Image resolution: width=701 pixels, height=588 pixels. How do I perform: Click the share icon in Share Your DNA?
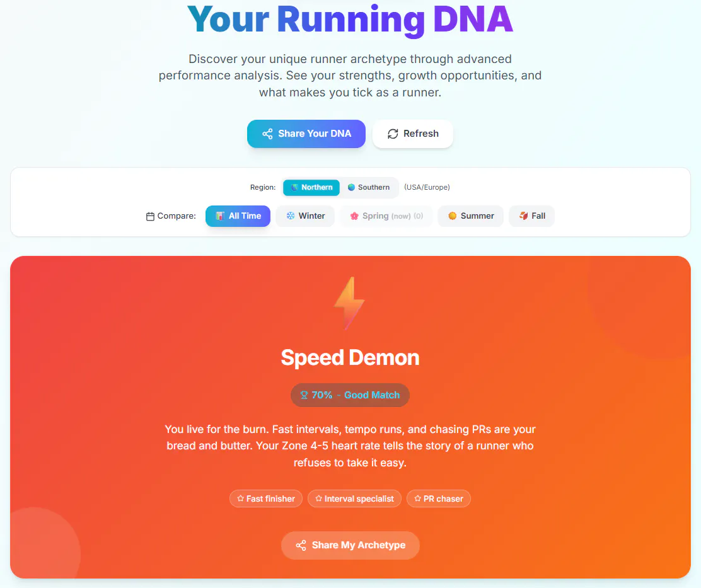[267, 134]
